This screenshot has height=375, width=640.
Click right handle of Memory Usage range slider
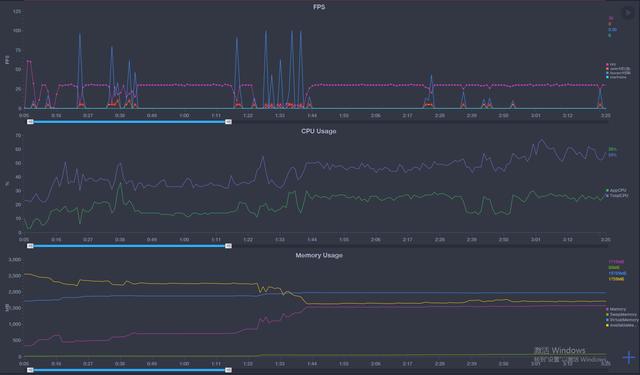coord(229,370)
